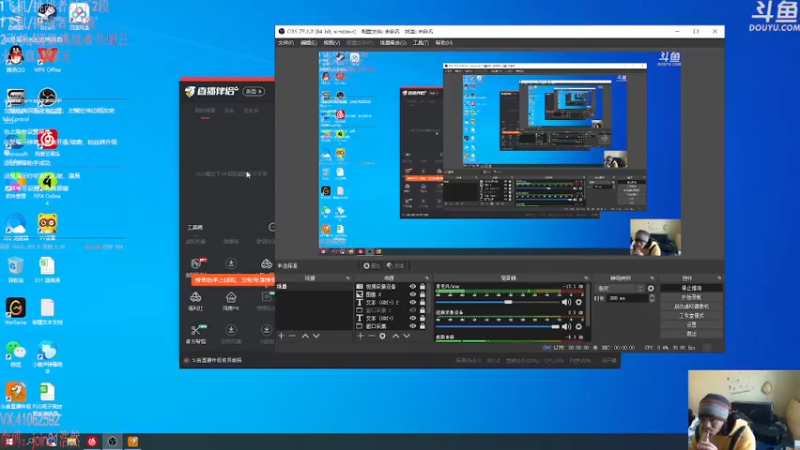The height and width of the screenshot is (450, 800).
Task: Open 视图(V) menu in OBS
Action: (x=332, y=43)
